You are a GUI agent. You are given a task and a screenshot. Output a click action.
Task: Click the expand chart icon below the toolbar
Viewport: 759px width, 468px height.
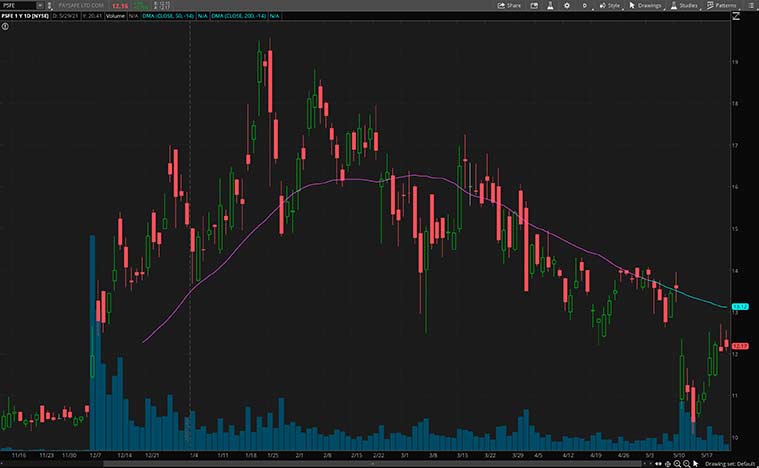[736, 16]
